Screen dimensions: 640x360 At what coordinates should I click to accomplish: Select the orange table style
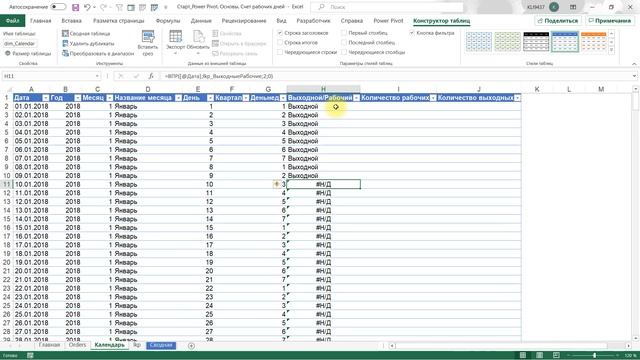[x=593, y=42]
